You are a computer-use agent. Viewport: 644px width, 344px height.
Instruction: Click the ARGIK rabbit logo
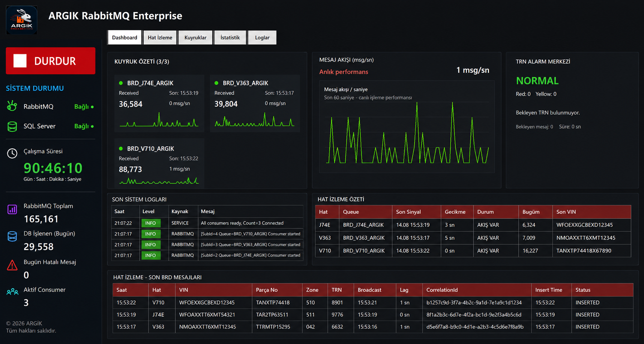pos(21,20)
